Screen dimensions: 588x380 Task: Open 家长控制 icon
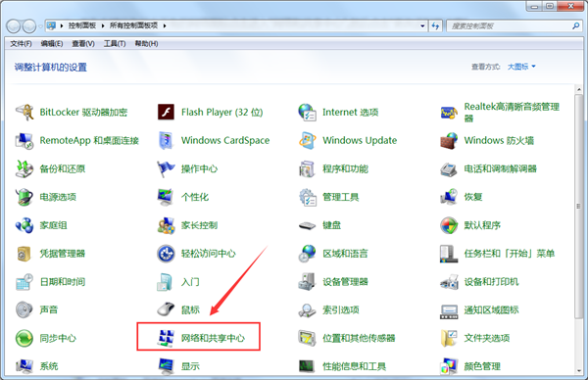[166, 225]
